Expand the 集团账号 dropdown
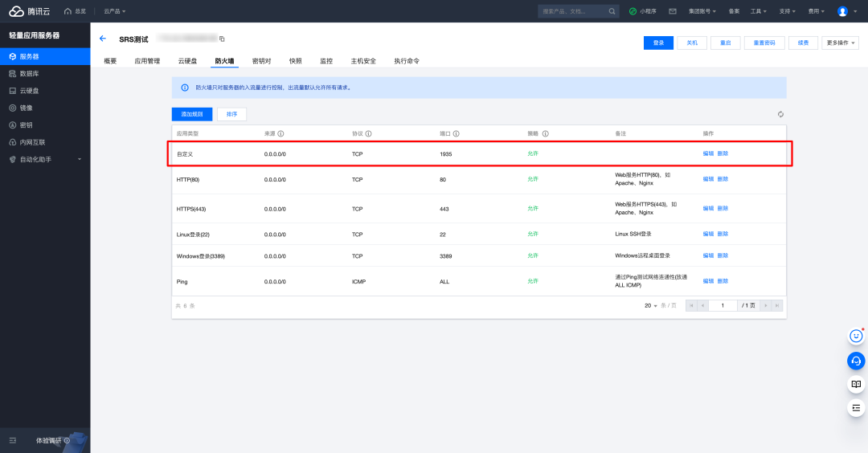The width and height of the screenshot is (868, 453). pos(702,11)
